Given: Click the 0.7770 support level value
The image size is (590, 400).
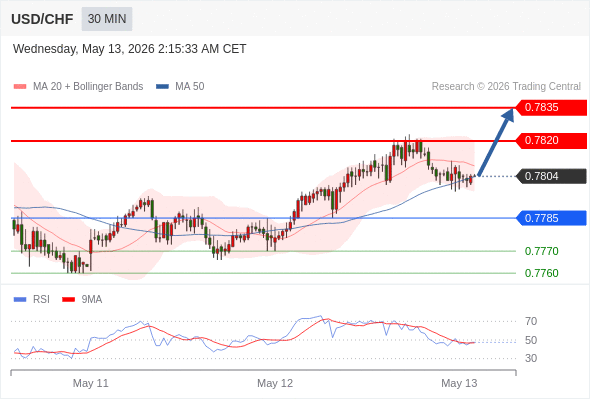Looking at the screenshot, I should pos(541,251).
